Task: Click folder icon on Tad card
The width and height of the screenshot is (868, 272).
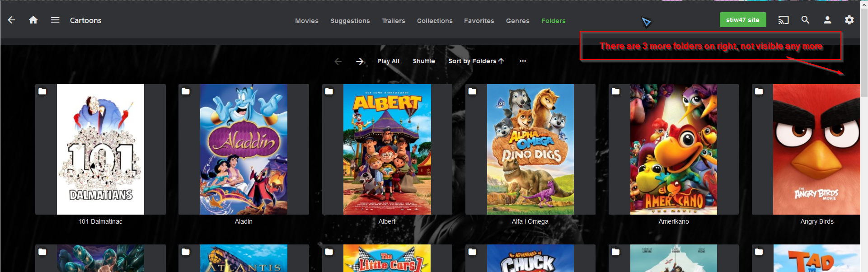Action: tap(759, 252)
